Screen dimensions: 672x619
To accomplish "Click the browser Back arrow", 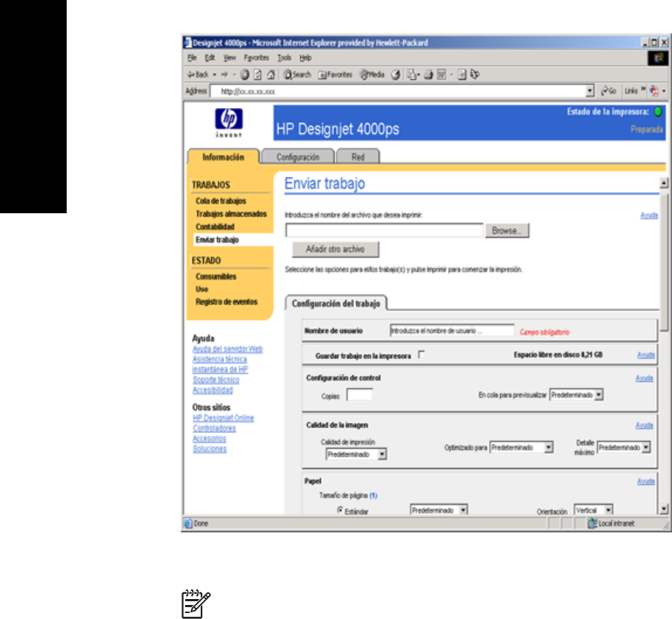I will (195, 74).
